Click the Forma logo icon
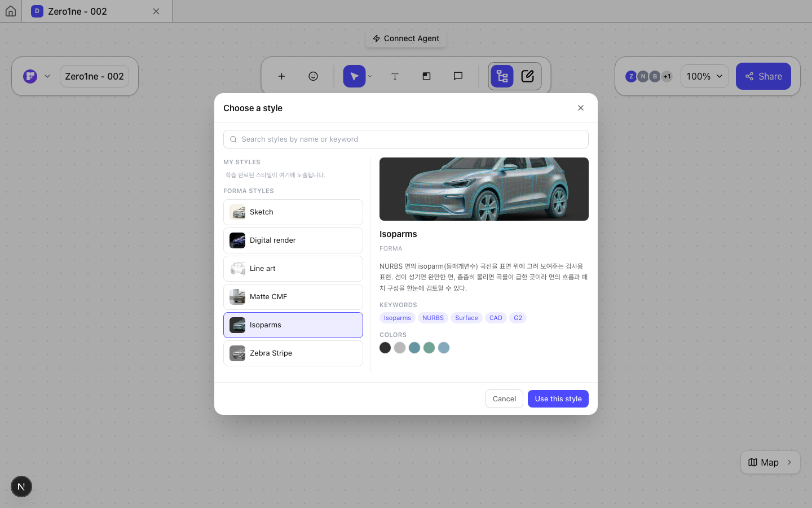The image size is (812, 508). point(30,76)
